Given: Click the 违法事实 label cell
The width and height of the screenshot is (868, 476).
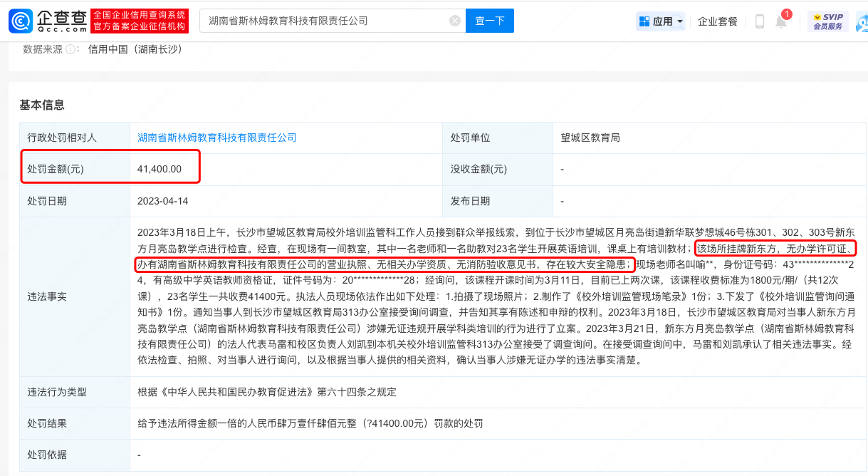Looking at the screenshot, I should [x=75, y=296].
